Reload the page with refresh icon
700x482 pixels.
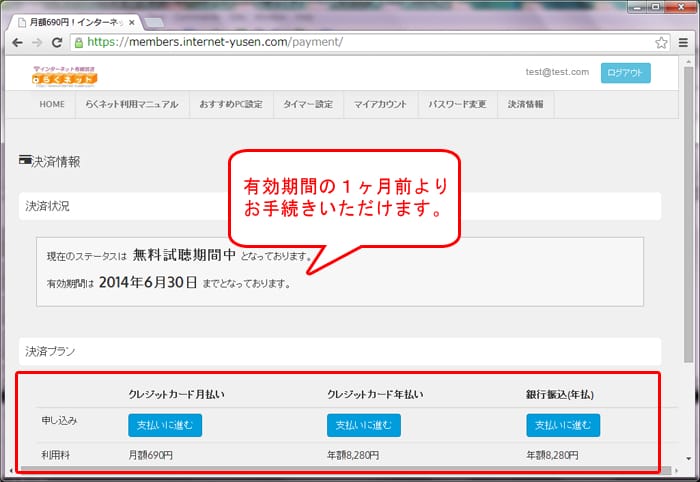click(x=58, y=43)
